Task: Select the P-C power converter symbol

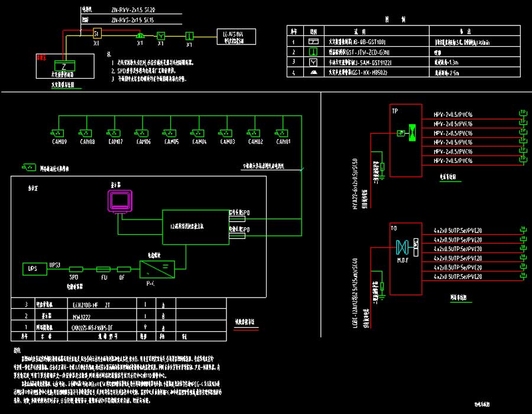Action: click(x=157, y=269)
